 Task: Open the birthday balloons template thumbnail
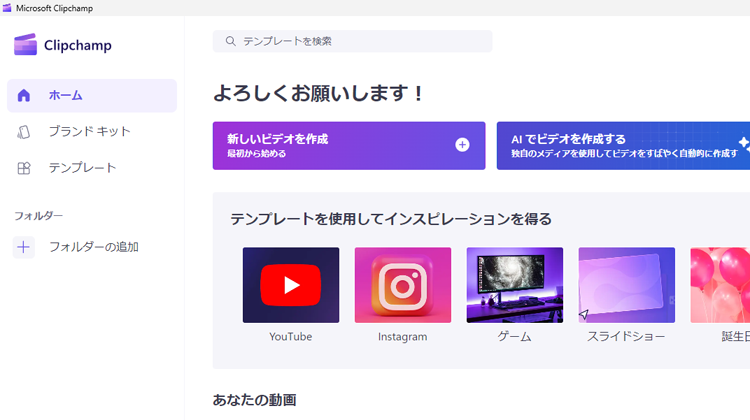point(720,285)
